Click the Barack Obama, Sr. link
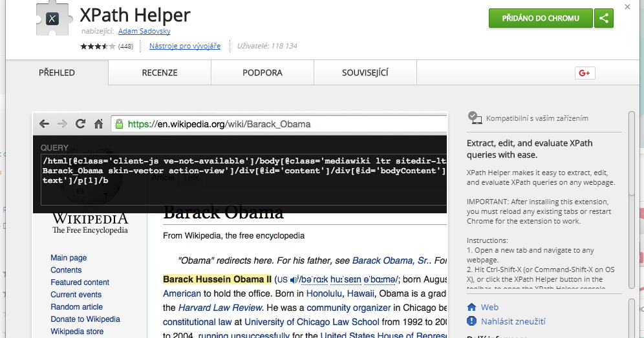Screen dimensions: 644x338 tap(391, 261)
